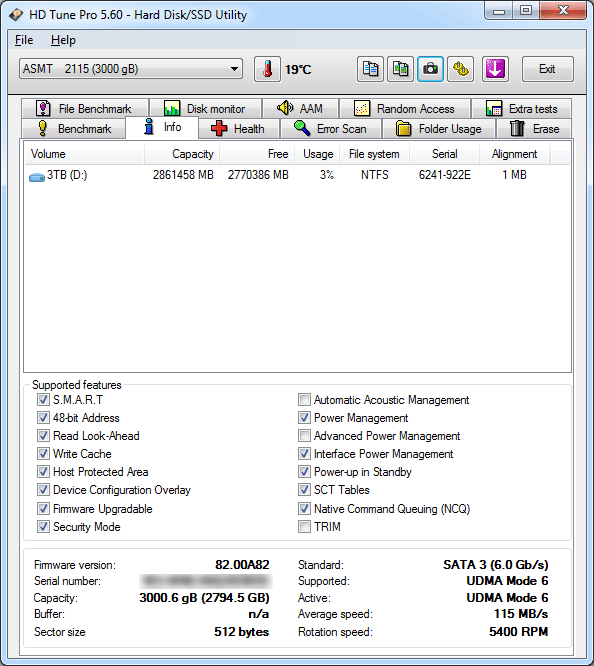Viewport: 594px width, 666px height.
Task: Open the Help menu
Action: pyautogui.click(x=63, y=40)
